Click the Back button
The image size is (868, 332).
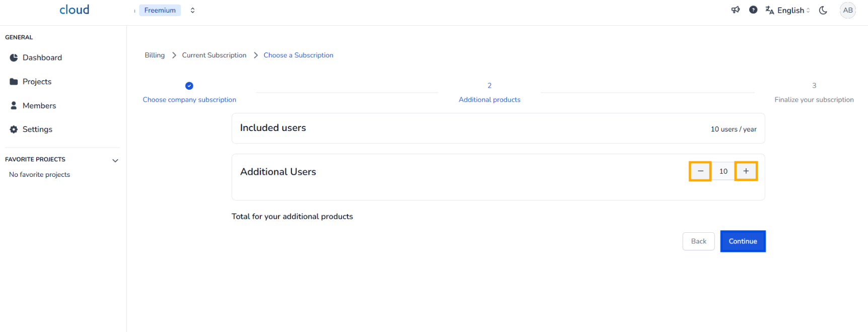click(x=698, y=241)
